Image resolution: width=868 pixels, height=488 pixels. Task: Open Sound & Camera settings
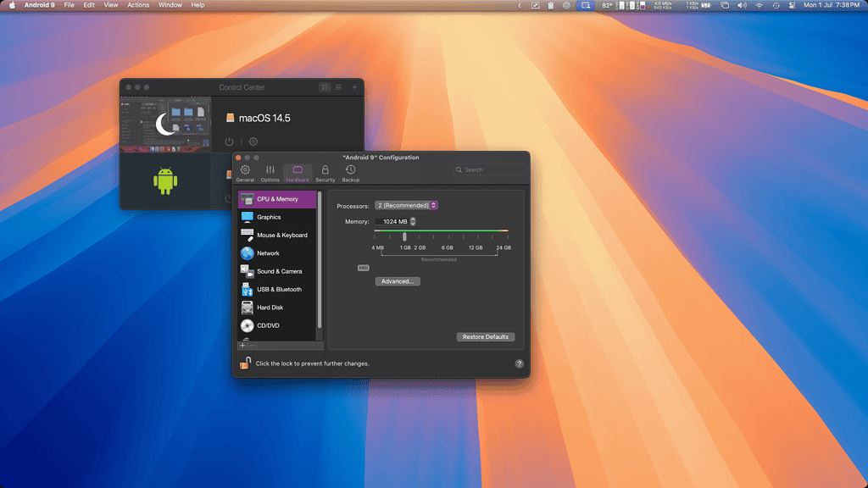point(279,271)
